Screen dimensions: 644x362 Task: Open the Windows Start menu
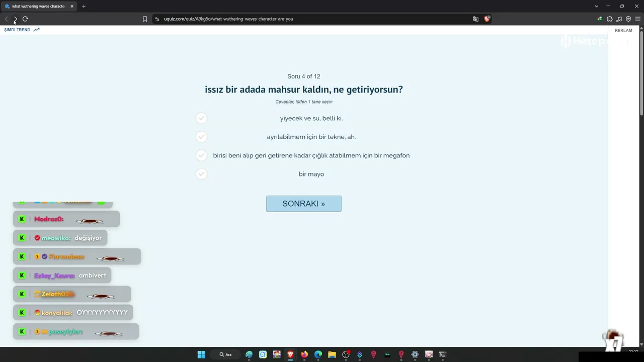tap(201, 354)
